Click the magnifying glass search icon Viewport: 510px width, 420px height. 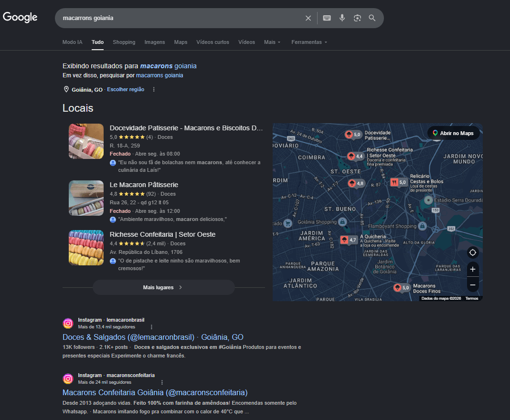pyautogui.click(x=372, y=18)
